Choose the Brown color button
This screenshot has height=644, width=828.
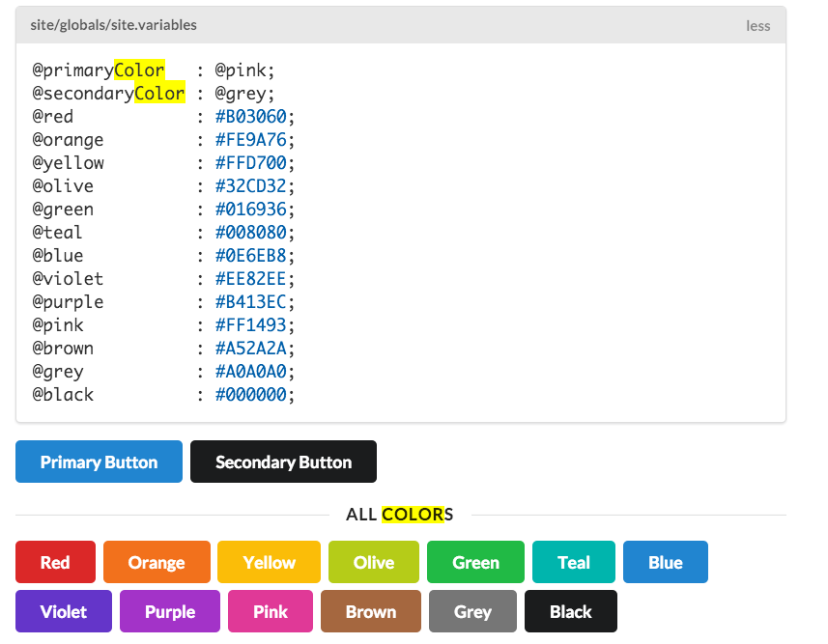pos(370,611)
